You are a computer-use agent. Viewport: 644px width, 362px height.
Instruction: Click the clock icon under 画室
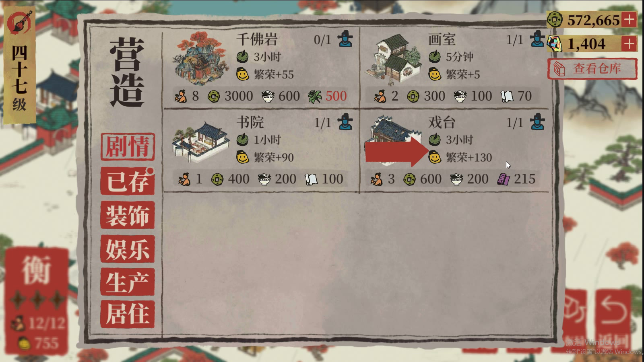[434, 57]
